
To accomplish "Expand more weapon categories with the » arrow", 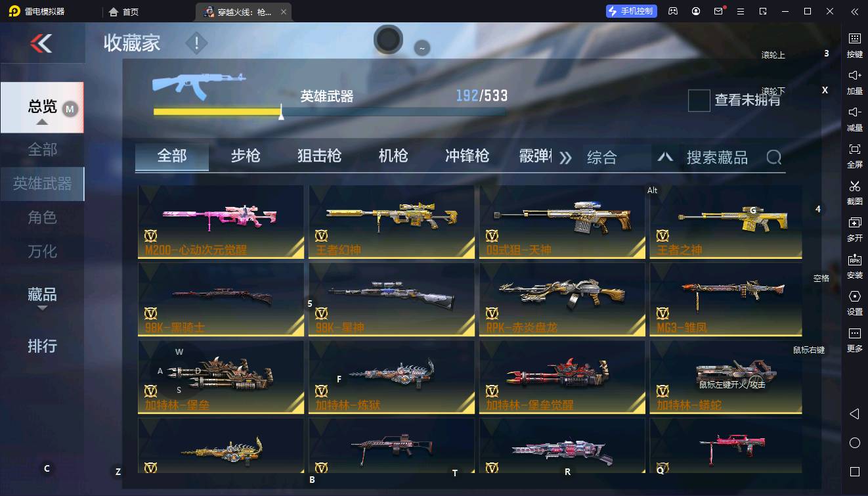I will tap(565, 158).
